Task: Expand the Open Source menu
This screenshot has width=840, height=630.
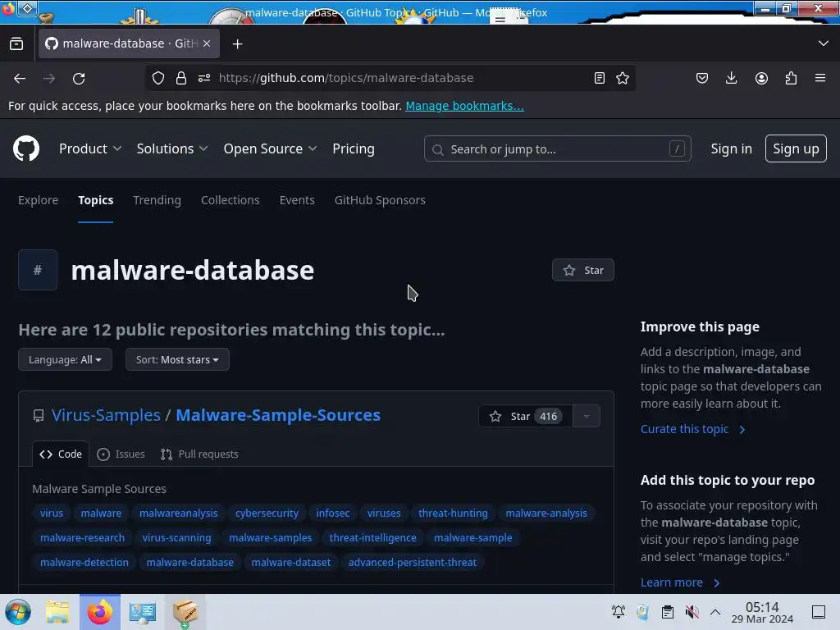Action: click(270, 148)
